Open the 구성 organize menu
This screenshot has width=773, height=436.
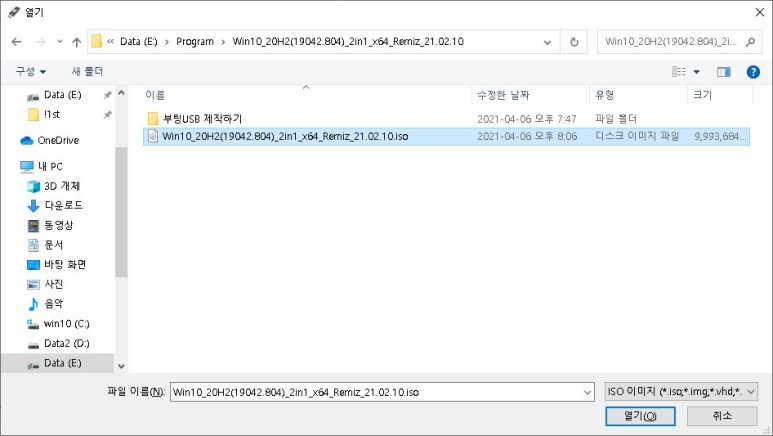(x=31, y=72)
